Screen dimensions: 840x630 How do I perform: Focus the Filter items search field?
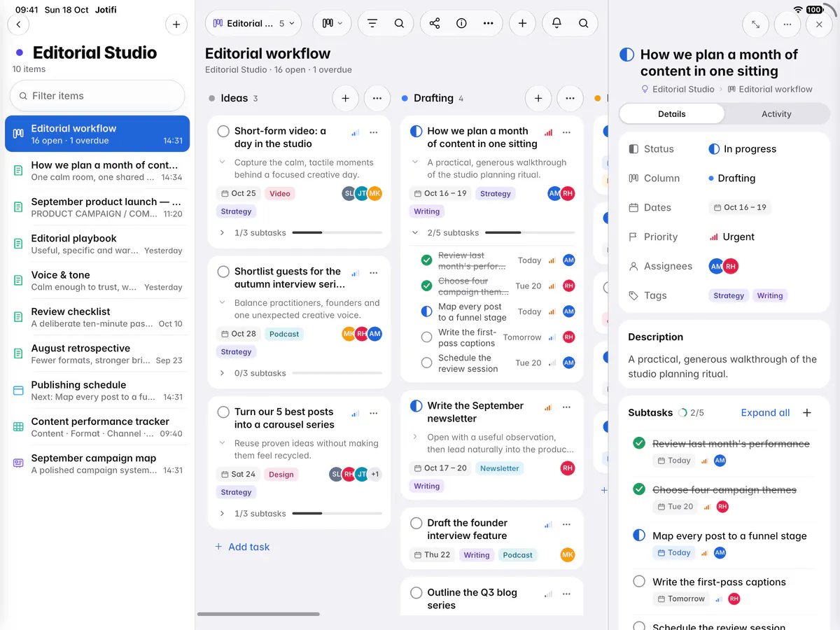coord(97,96)
